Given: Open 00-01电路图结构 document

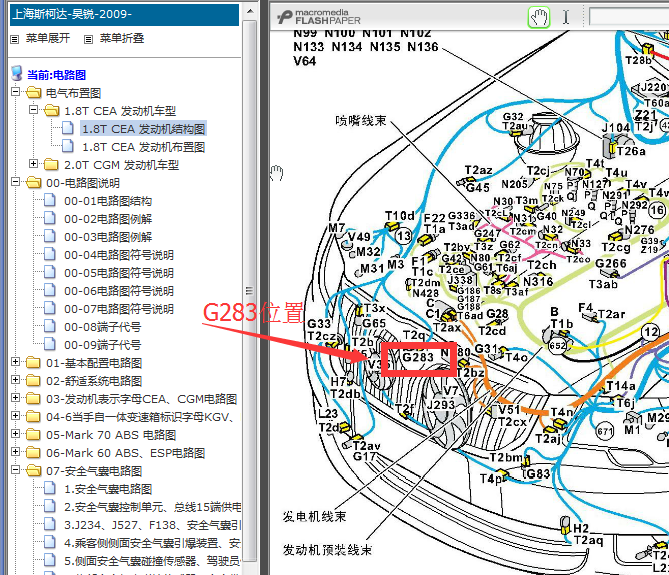Looking at the screenshot, I should (x=108, y=201).
